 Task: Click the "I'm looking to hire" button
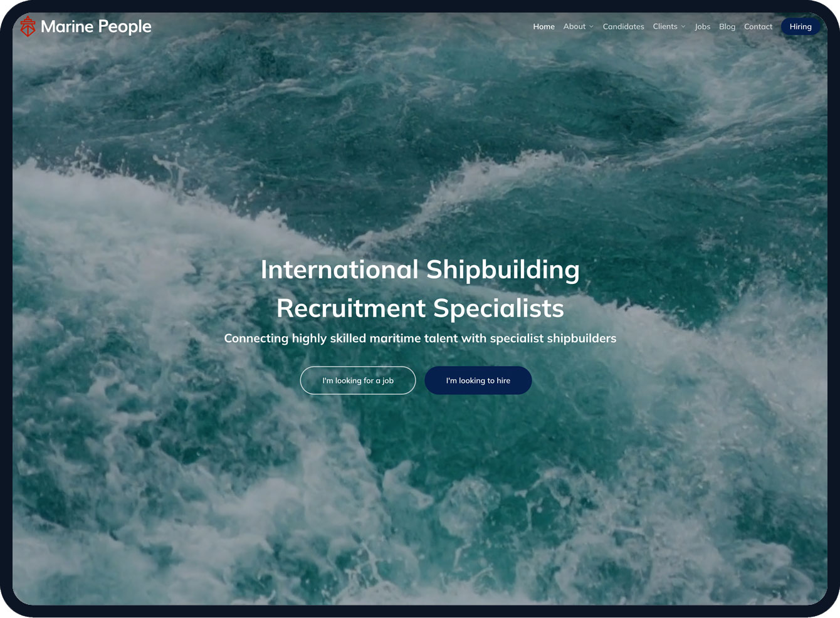[x=478, y=380]
